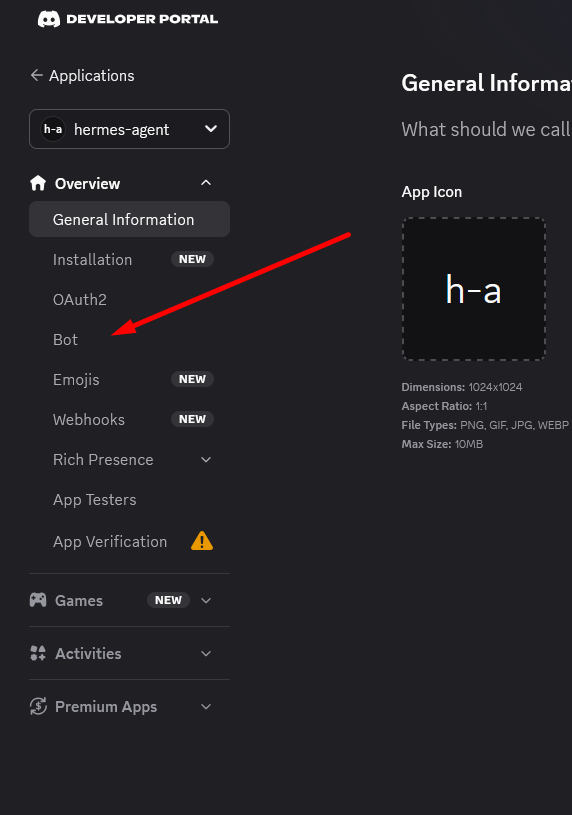The height and width of the screenshot is (815, 572).
Task: Click the 'What should we call' subtitle
Action: 487,129
